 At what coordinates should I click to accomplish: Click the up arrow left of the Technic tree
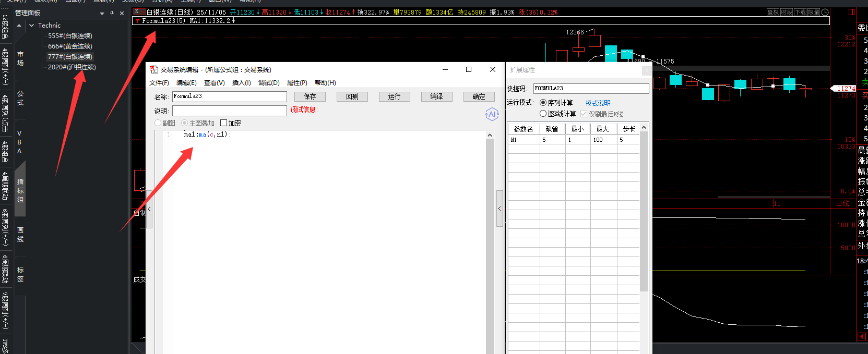[19, 26]
